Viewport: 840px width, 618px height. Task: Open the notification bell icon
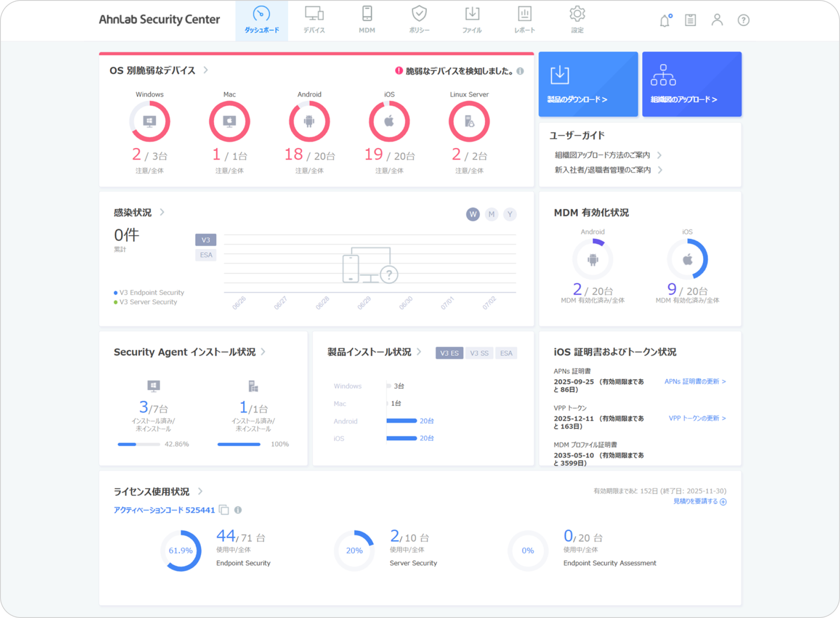pos(664,21)
